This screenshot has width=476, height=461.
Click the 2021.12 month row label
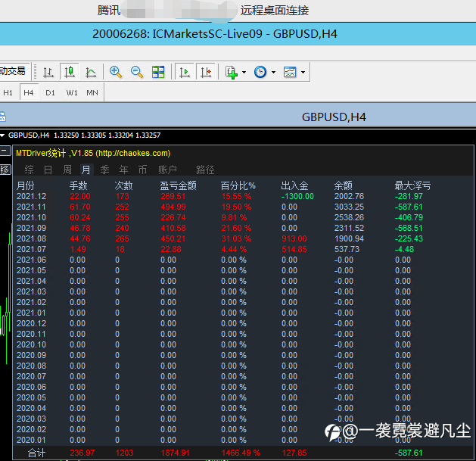coord(31,196)
